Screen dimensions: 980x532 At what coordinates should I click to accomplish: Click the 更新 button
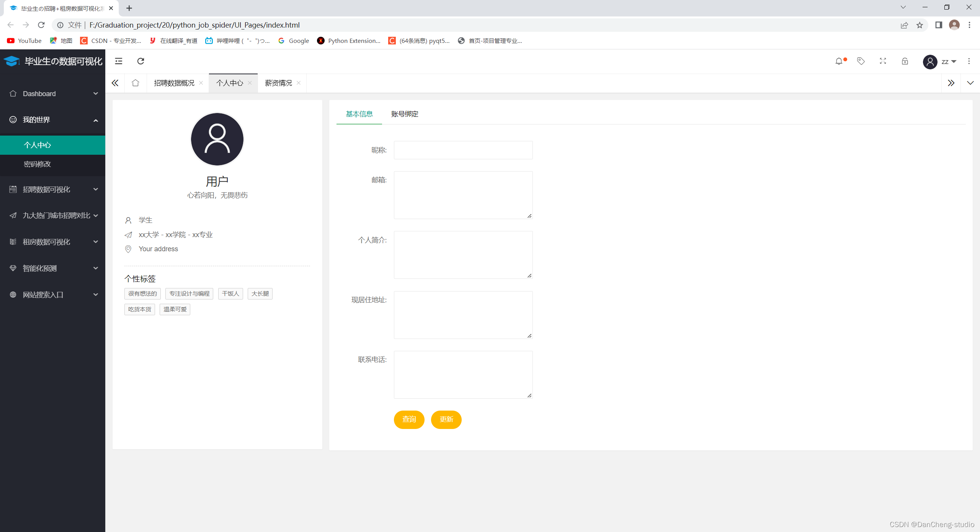click(446, 419)
